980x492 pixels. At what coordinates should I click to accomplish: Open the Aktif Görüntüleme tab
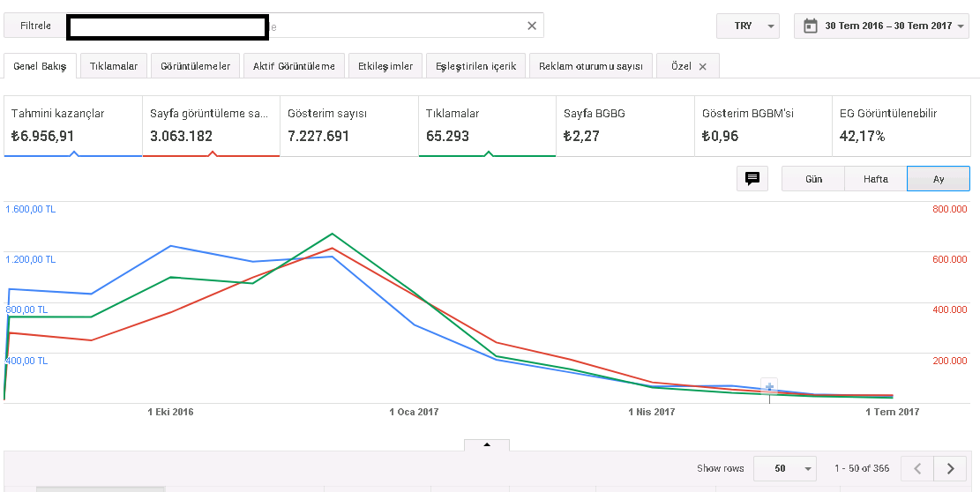point(294,65)
